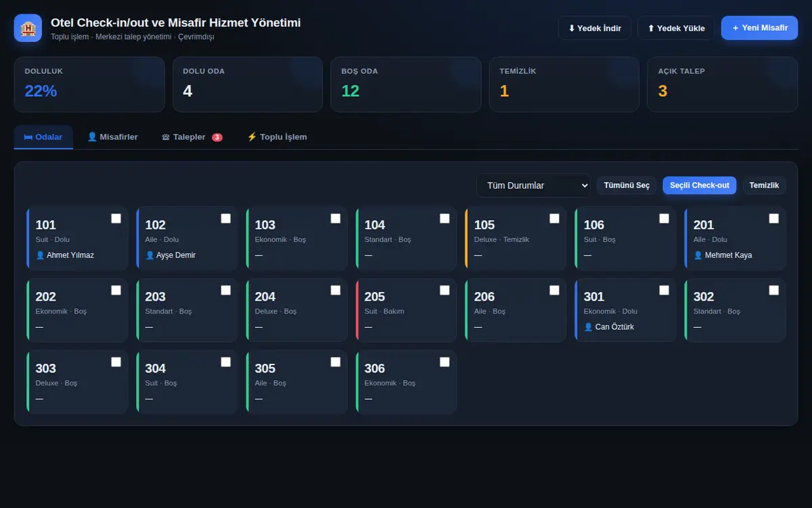Toggle the checkbox on room 205
This screenshot has width=812, height=508.
click(x=445, y=290)
